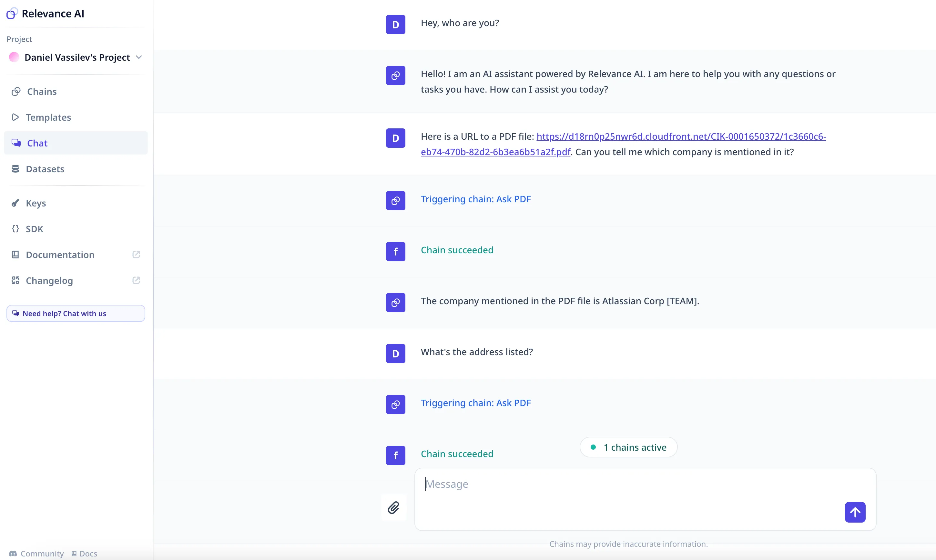This screenshot has width=936, height=560.
Task: Open SDK via the code brackets icon
Action: [15, 229]
